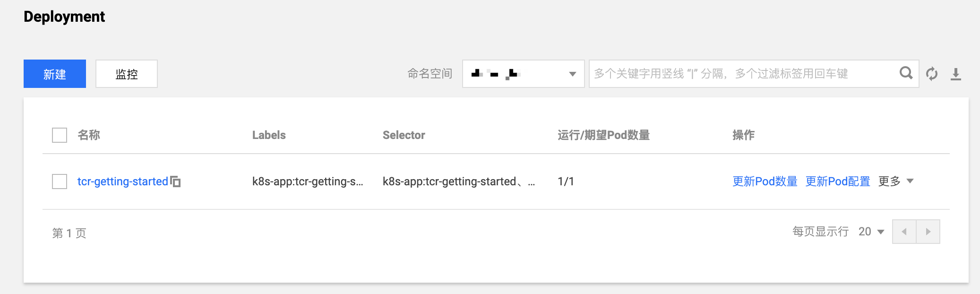Download the deployment list
This screenshot has height=294, width=980.
(x=956, y=74)
